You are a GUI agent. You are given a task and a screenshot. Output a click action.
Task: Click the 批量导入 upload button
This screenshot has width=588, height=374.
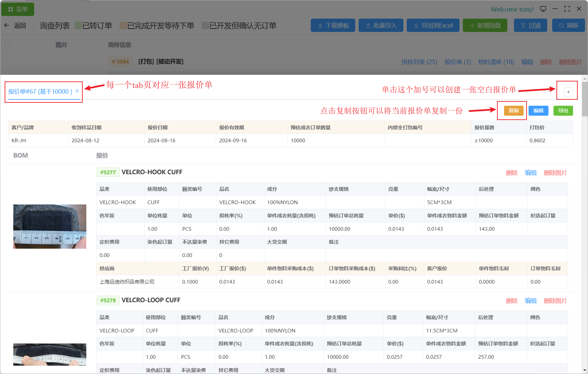[381, 26]
